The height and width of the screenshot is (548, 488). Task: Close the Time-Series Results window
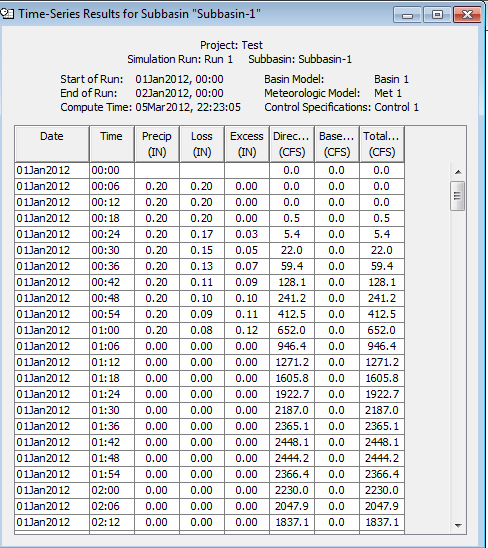[467, 15]
